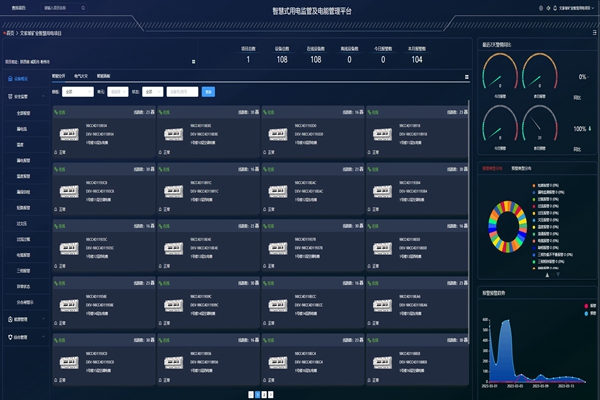This screenshot has width=600, height=400.
Task: Open the 状态 filter dropdown
Action: (152, 91)
